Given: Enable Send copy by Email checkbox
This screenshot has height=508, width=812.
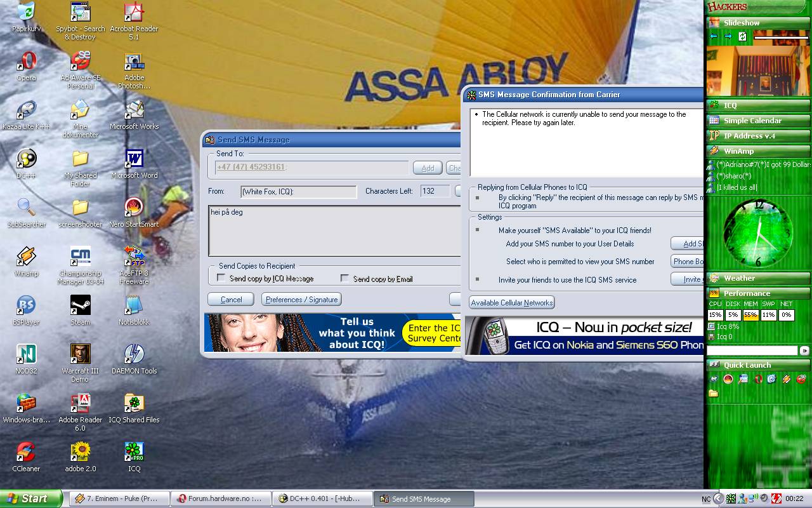Looking at the screenshot, I should pos(344,278).
